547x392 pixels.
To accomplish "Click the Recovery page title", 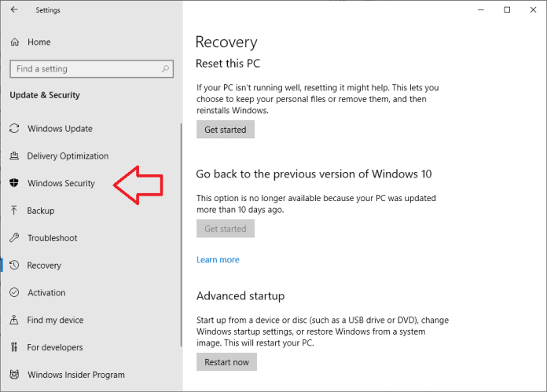I will (226, 42).
